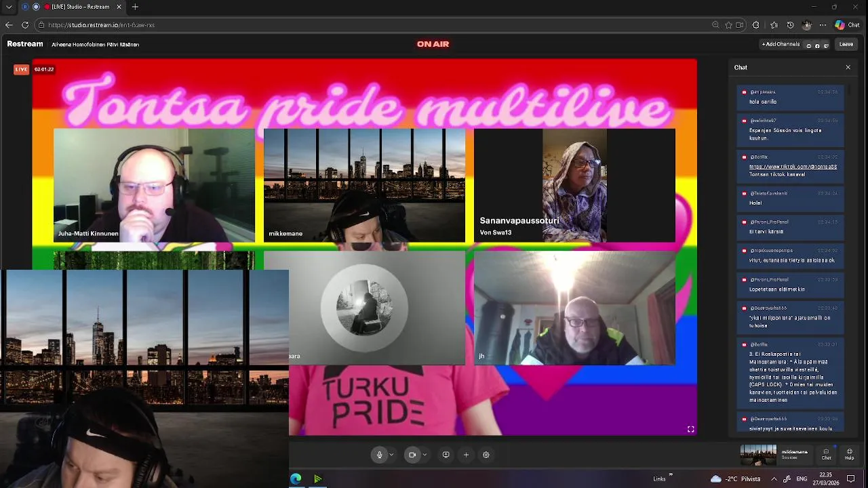
Task: Click the share screen icon
Action: [446, 455]
